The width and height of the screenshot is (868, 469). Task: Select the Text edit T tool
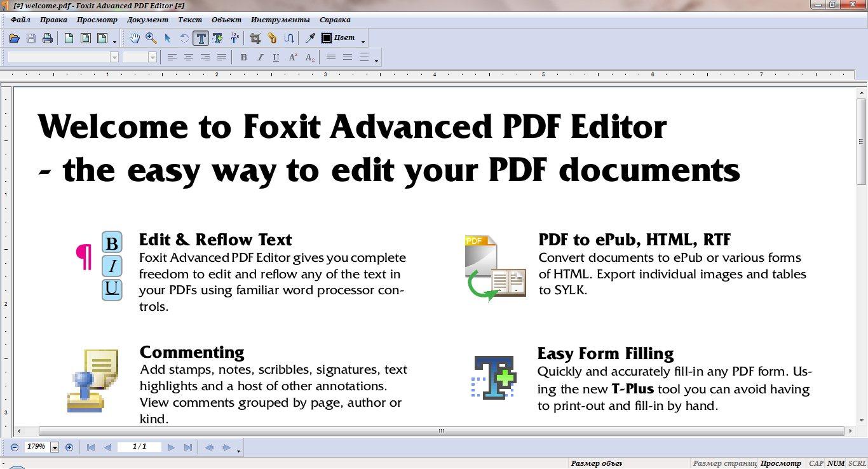[x=201, y=38]
